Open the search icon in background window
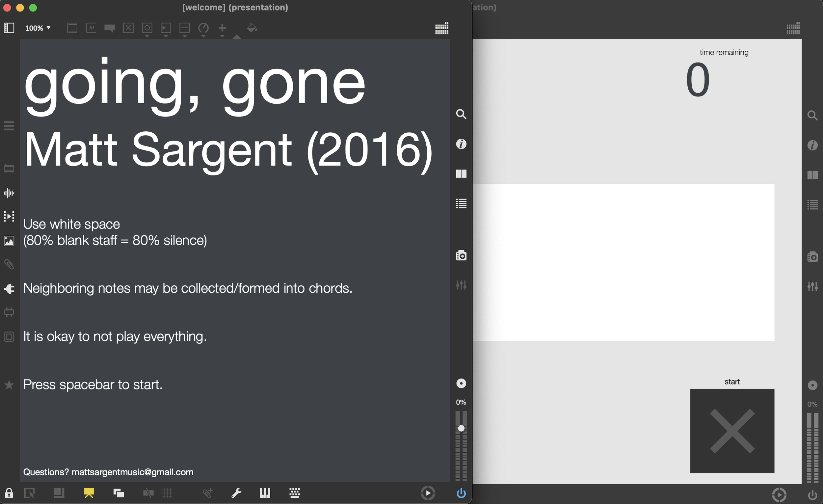Screen dimensions: 823x504 [812, 116]
